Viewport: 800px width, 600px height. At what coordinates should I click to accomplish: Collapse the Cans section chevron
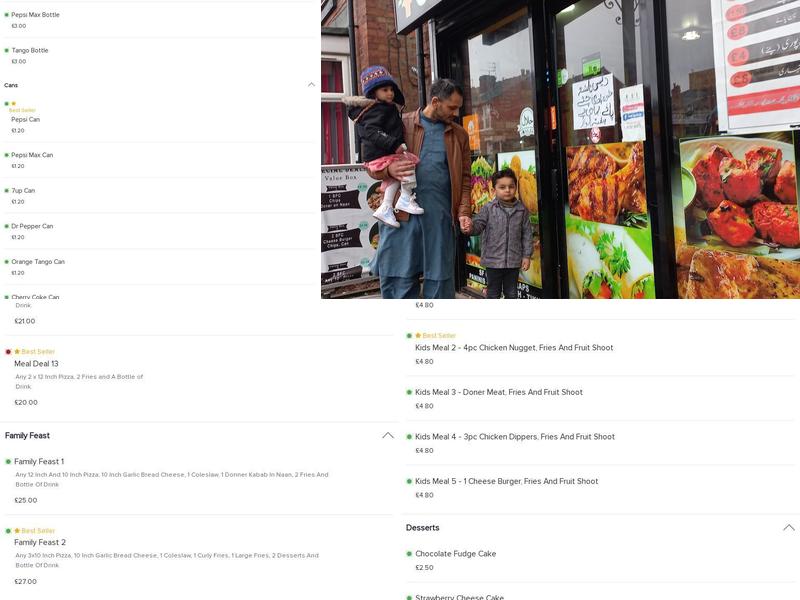(311, 85)
